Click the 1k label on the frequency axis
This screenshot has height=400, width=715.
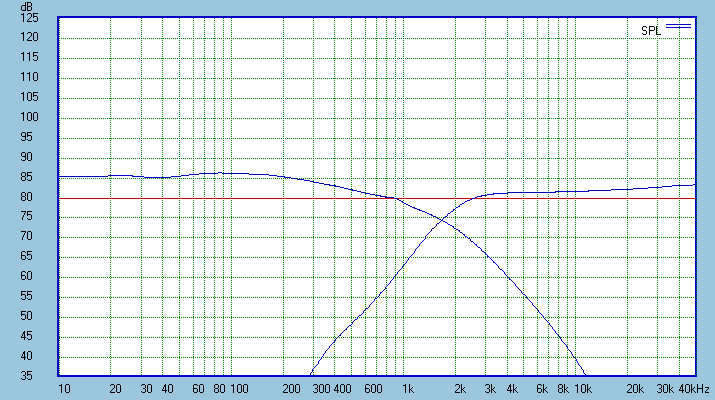pos(408,389)
